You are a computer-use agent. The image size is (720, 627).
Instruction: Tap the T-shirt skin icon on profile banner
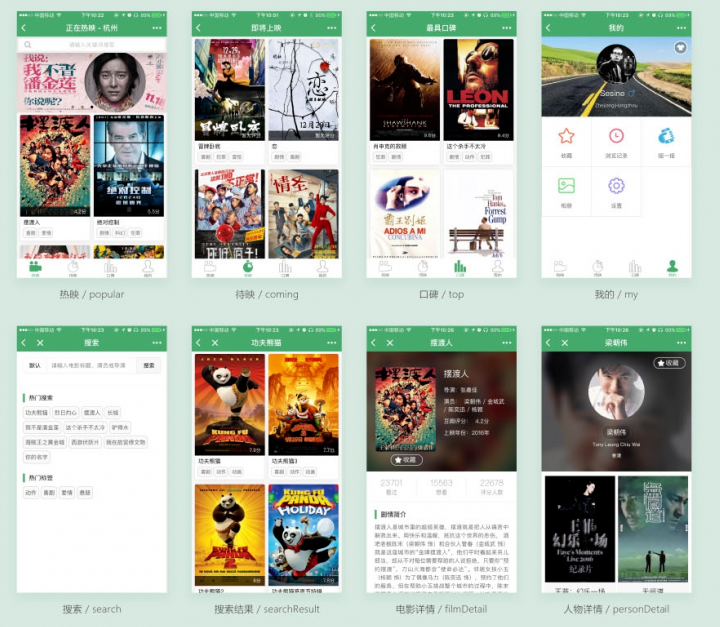[680, 47]
